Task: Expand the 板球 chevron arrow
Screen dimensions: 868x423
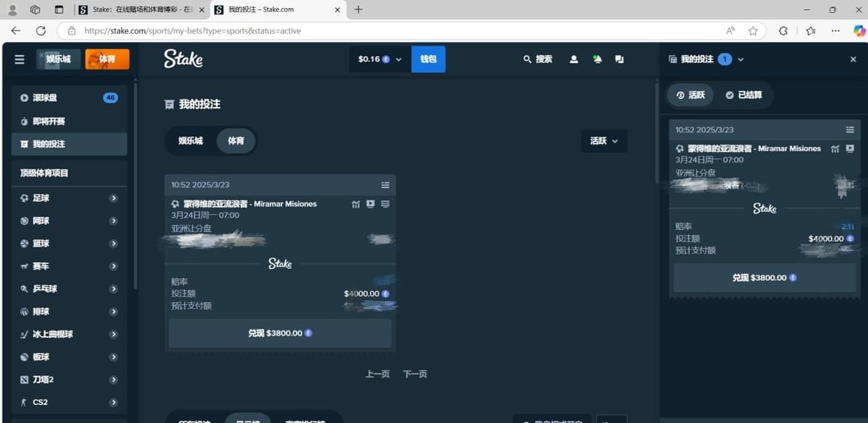Action: click(x=114, y=357)
